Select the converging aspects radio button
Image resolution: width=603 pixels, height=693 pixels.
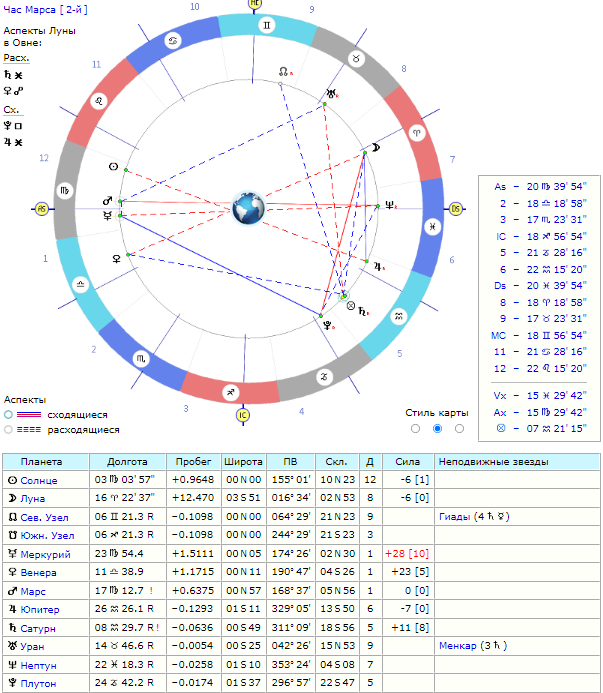click(8, 415)
